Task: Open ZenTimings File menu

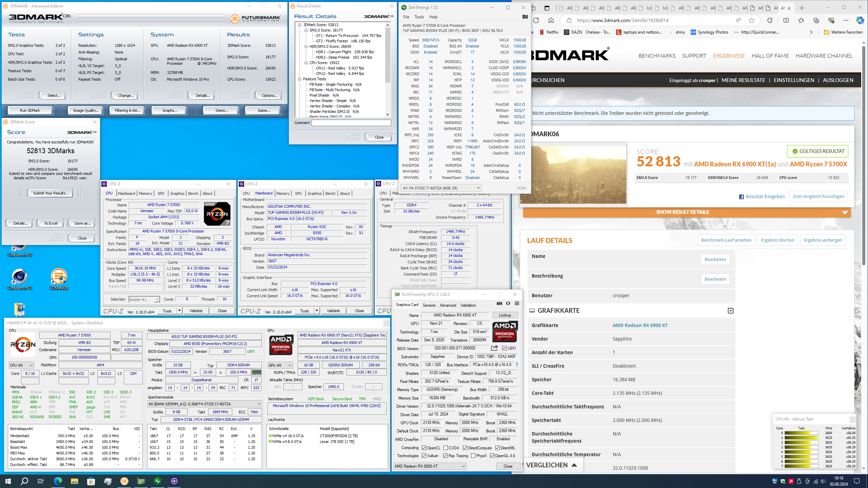Action: (406, 17)
